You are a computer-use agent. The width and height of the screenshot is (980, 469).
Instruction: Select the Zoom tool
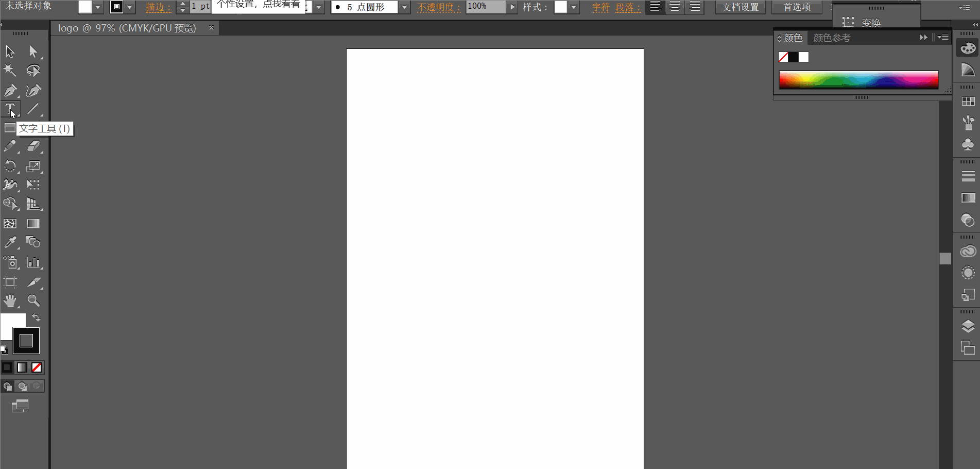point(33,299)
